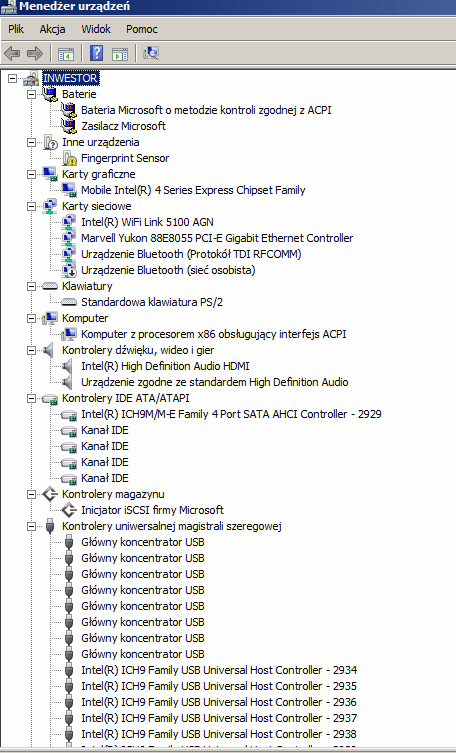Select the last Kanał IDE entry

coord(105,478)
